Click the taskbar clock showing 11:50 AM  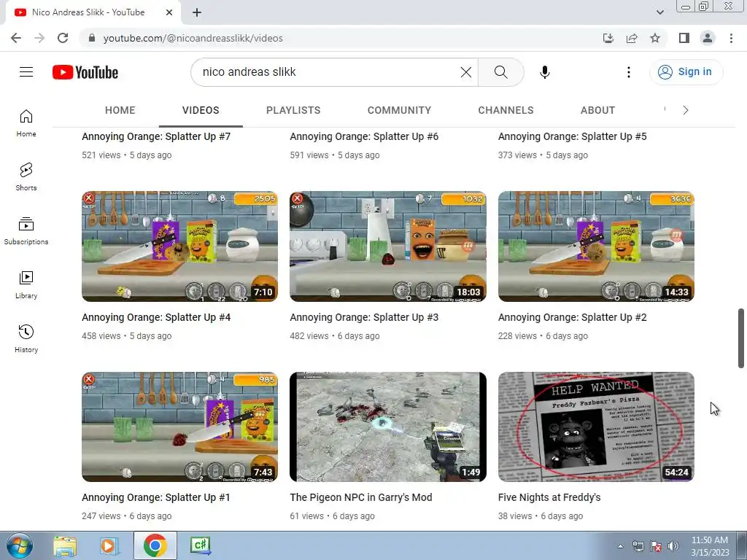point(709,546)
